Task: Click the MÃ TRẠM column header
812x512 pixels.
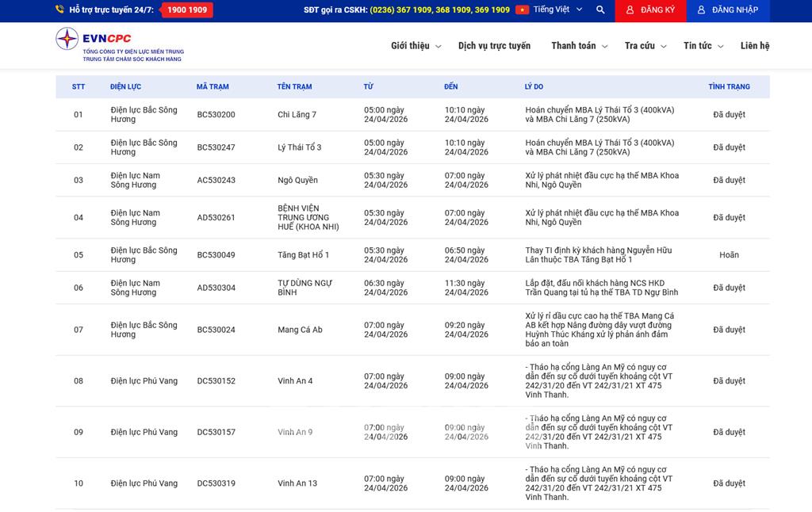Action: tap(213, 87)
